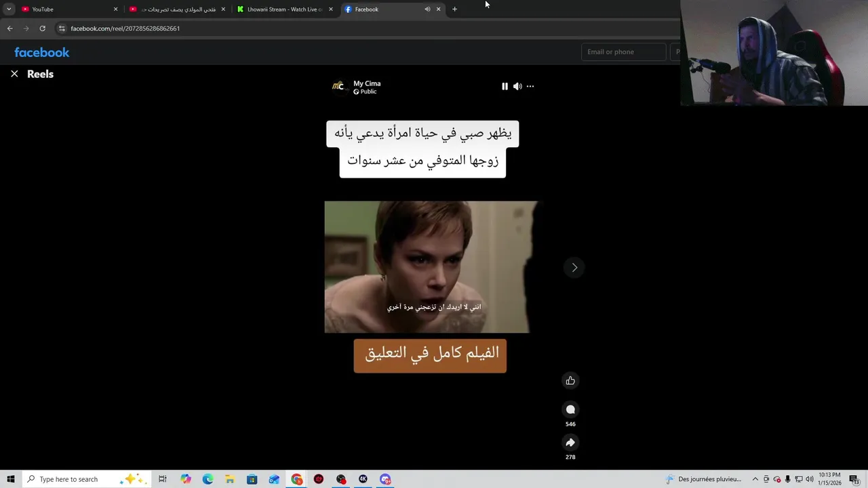Open Microsoft Edge from the taskbar
868x488 pixels.
click(208, 479)
